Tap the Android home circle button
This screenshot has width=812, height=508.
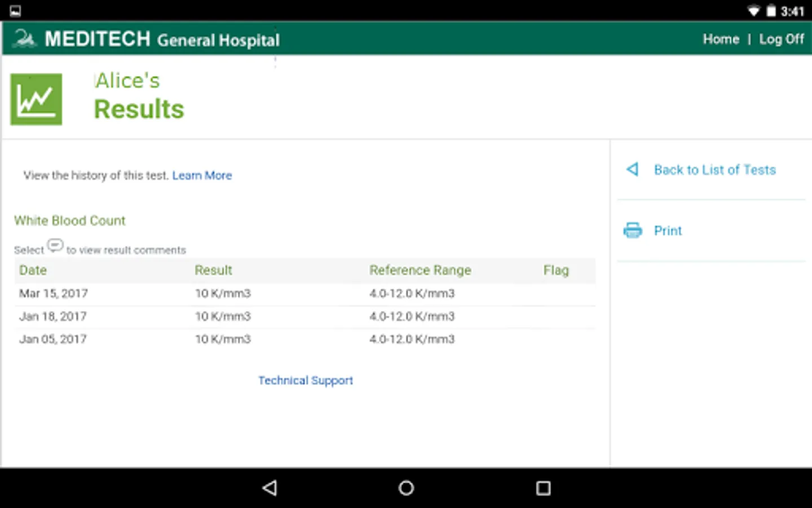tap(406, 488)
